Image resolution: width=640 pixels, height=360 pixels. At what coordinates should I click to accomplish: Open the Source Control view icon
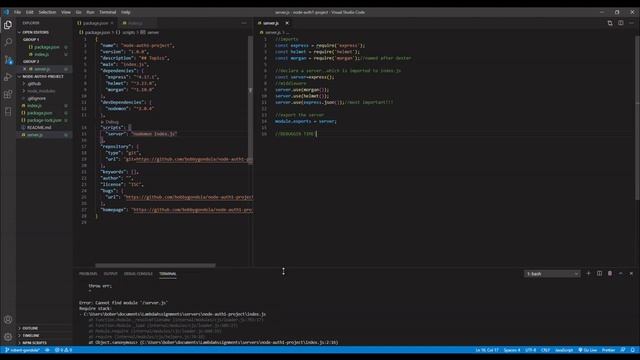click(x=8, y=60)
